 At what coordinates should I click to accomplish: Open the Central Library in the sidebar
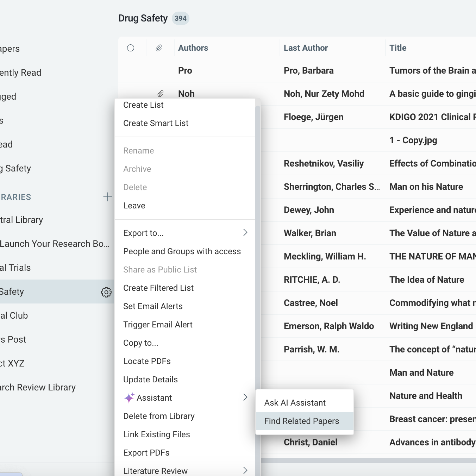coord(21,220)
